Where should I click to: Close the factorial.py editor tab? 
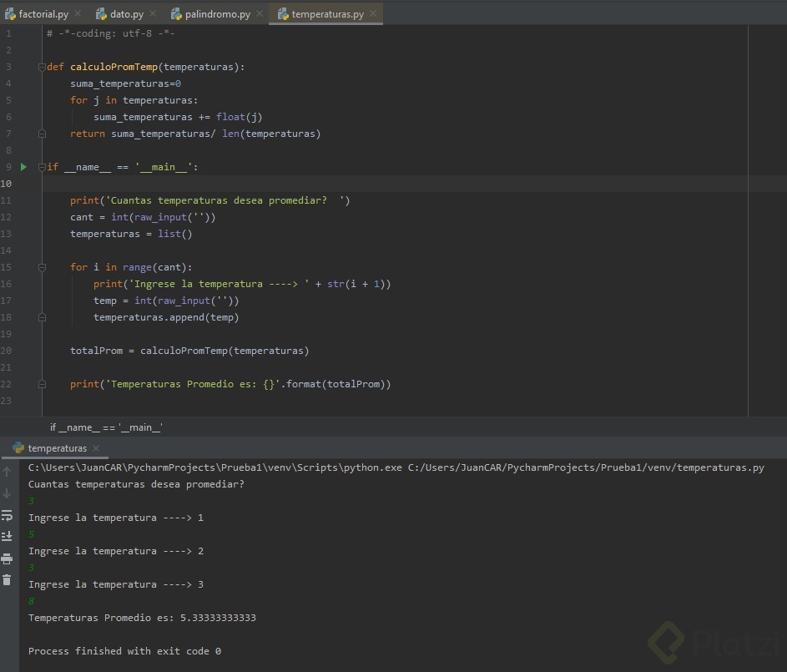tap(78, 14)
